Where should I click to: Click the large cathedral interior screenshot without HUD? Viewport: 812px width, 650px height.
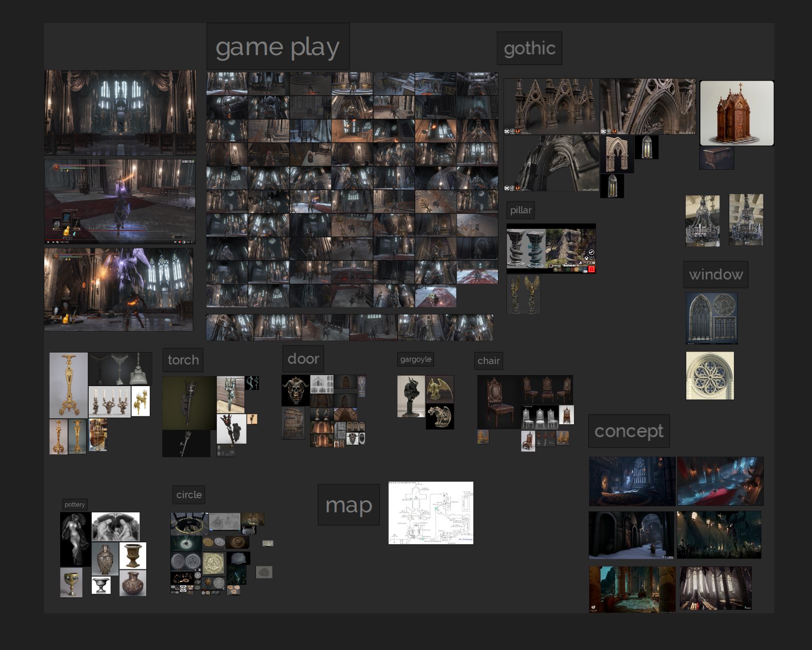(120, 113)
